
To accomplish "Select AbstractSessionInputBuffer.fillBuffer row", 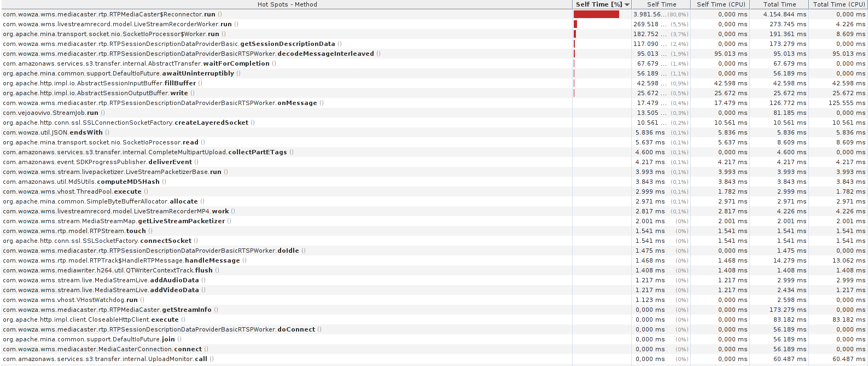I will [434, 83].
